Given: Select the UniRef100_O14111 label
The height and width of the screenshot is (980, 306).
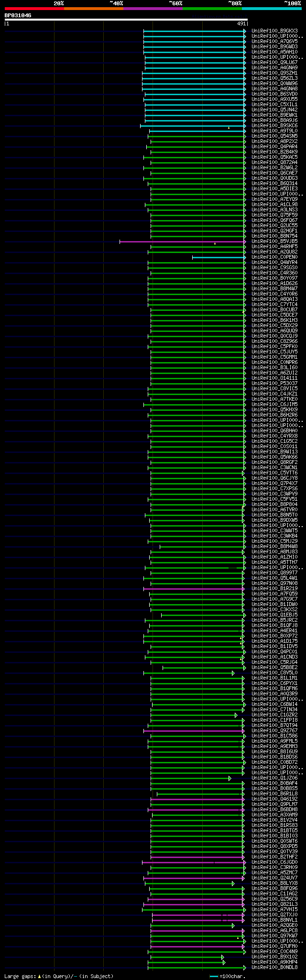Looking at the screenshot, I should [x=274, y=378].
